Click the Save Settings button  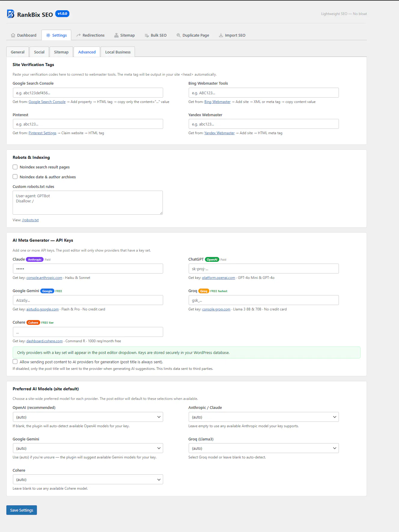[x=22, y=510]
